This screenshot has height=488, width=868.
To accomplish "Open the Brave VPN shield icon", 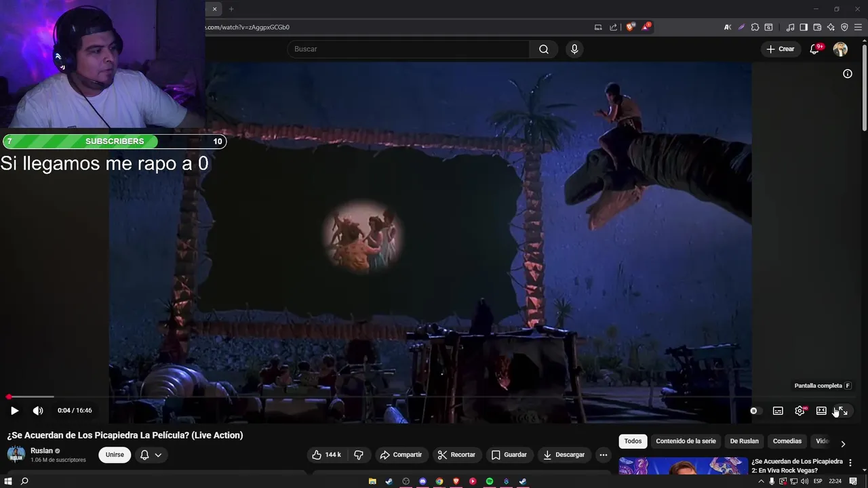I will point(844,27).
